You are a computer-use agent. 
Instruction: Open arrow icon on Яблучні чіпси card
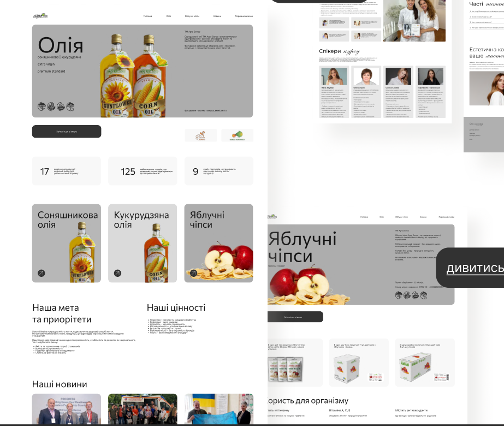click(193, 273)
